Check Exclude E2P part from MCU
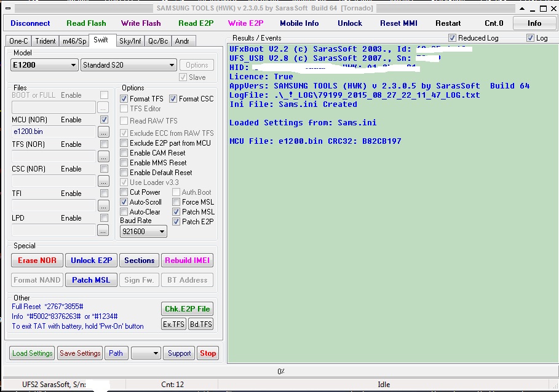This screenshot has height=392, width=559. (124, 143)
